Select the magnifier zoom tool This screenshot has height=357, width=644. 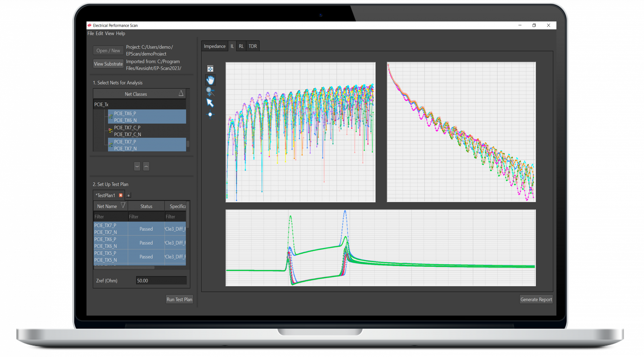point(210,91)
